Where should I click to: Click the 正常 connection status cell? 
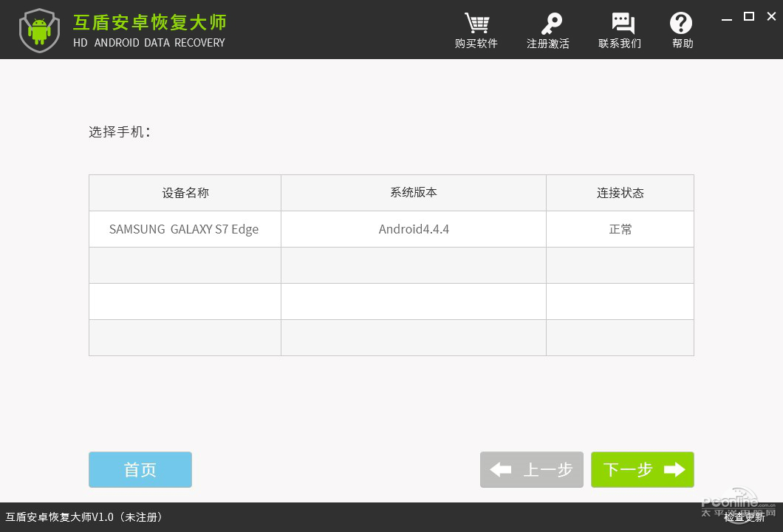tap(620, 229)
